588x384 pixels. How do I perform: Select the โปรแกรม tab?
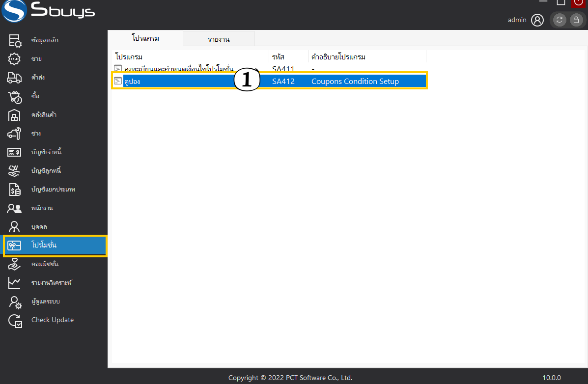tap(145, 38)
